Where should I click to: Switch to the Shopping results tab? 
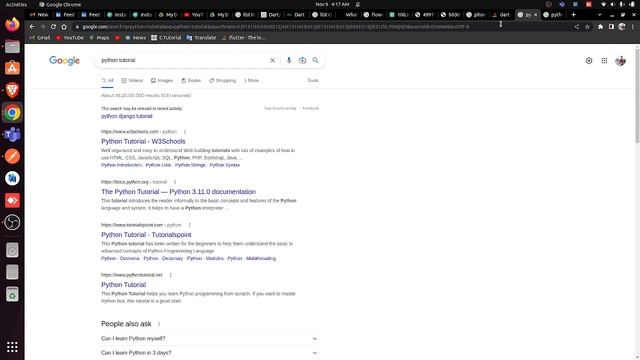coord(222,80)
